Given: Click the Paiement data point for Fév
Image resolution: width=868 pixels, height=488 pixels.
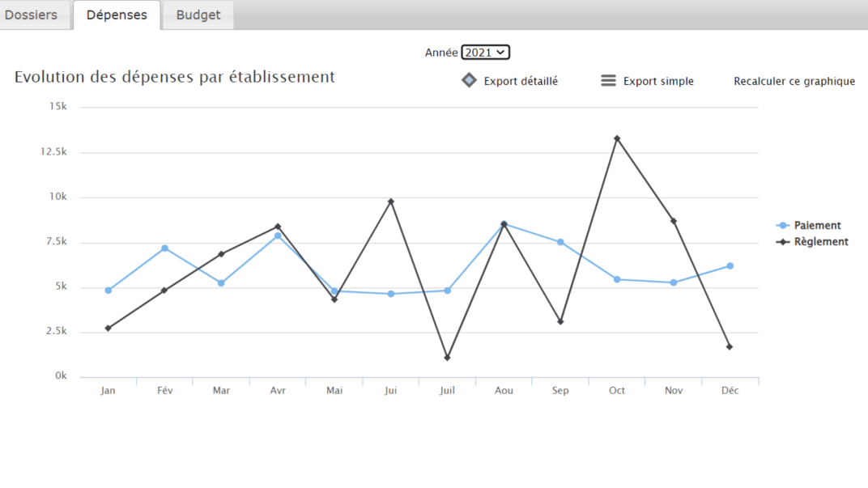Looking at the screenshot, I should [x=165, y=248].
